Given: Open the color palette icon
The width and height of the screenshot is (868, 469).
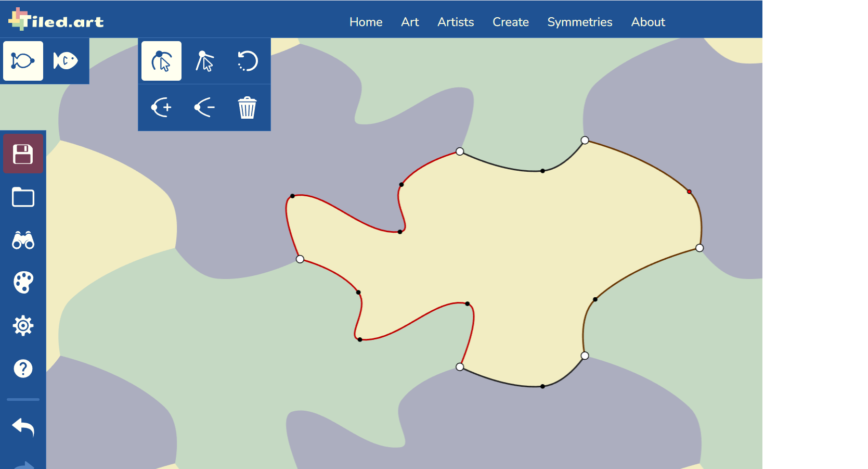Looking at the screenshot, I should (23, 283).
